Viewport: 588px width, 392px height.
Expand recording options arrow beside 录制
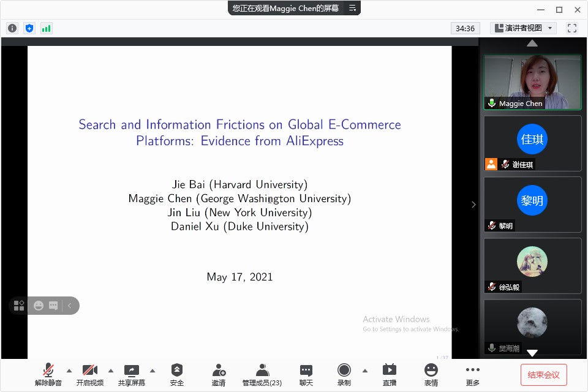[365, 371]
